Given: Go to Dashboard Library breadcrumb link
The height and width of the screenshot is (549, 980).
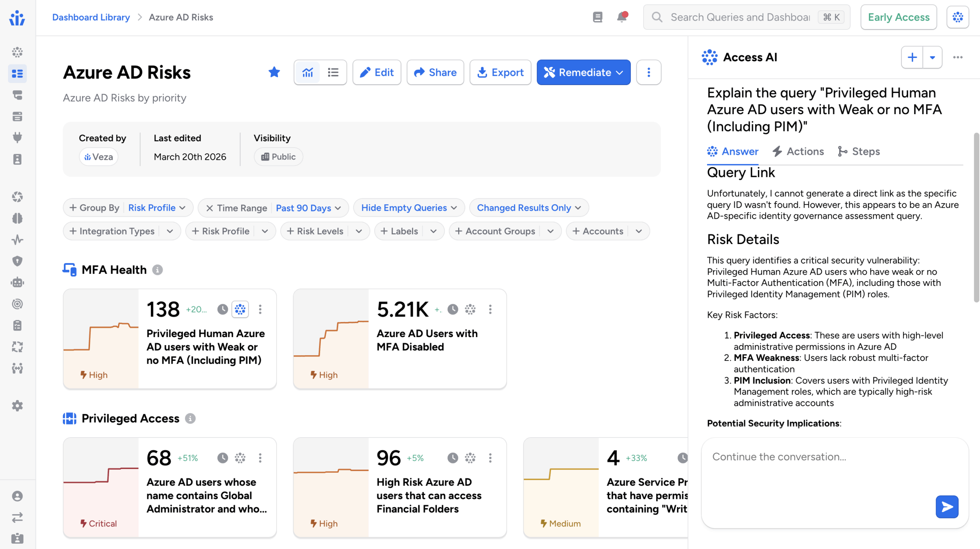Looking at the screenshot, I should (91, 17).
